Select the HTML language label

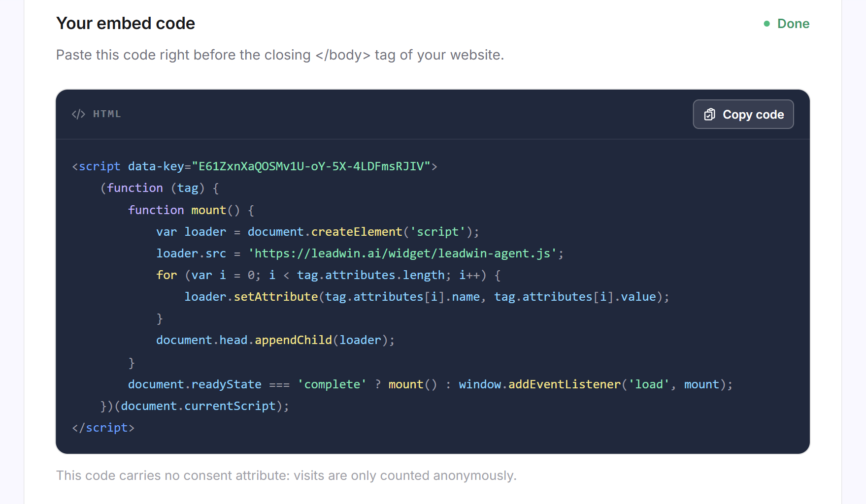pos(107,114)
